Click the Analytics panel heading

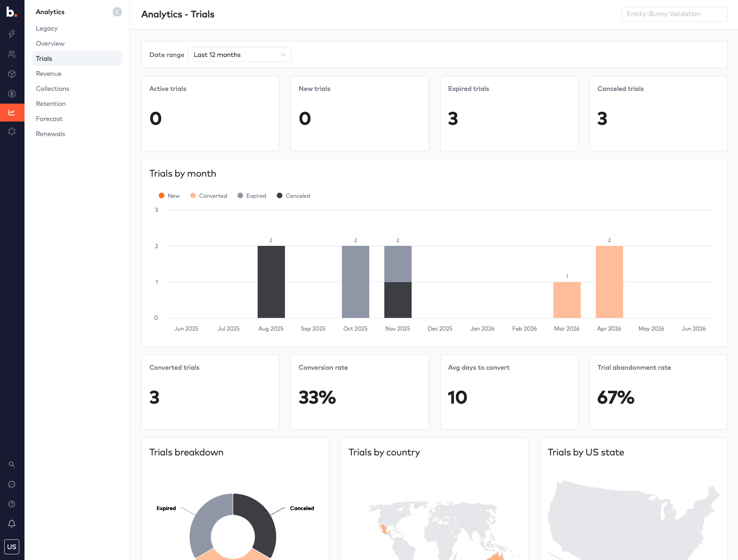50,12
